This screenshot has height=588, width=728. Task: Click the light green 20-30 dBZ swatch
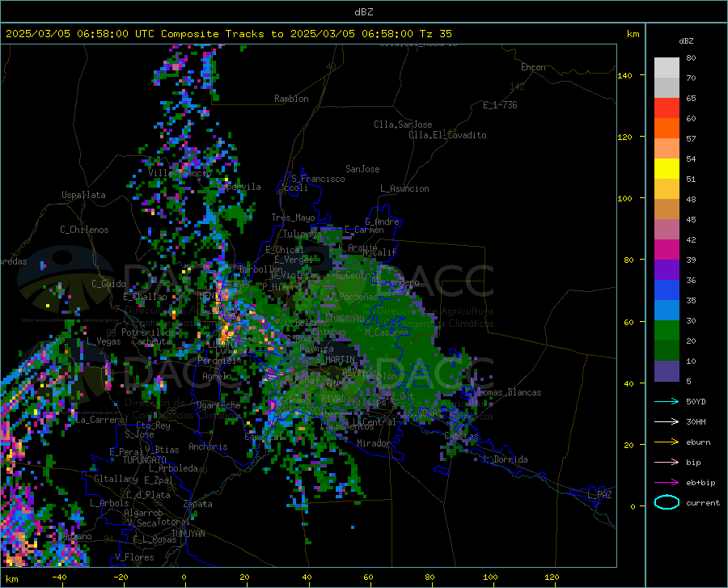coord(667,331)
